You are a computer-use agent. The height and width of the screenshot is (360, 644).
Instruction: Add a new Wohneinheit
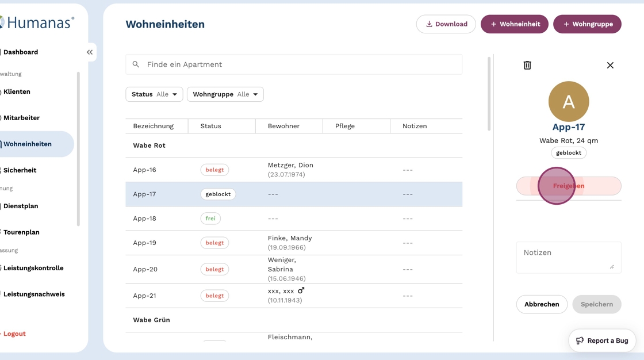pos(514,24)
